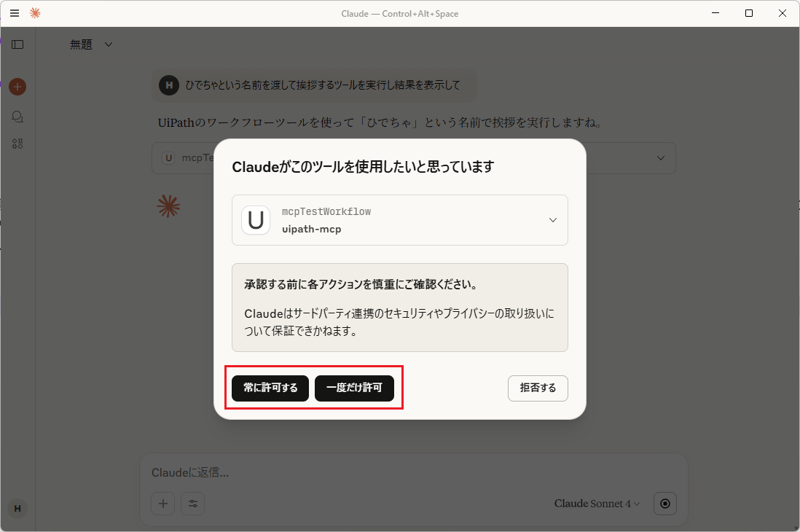The width and height of the screenshot is (800, 532).
Task: Click the 拒否する button
Action: (538, 388)
